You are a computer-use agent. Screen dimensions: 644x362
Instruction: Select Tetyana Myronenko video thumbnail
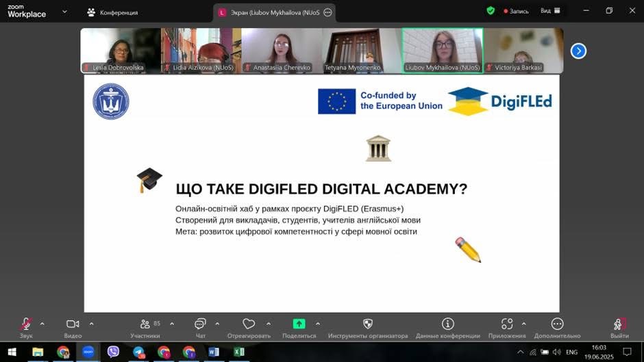point(362,51)
